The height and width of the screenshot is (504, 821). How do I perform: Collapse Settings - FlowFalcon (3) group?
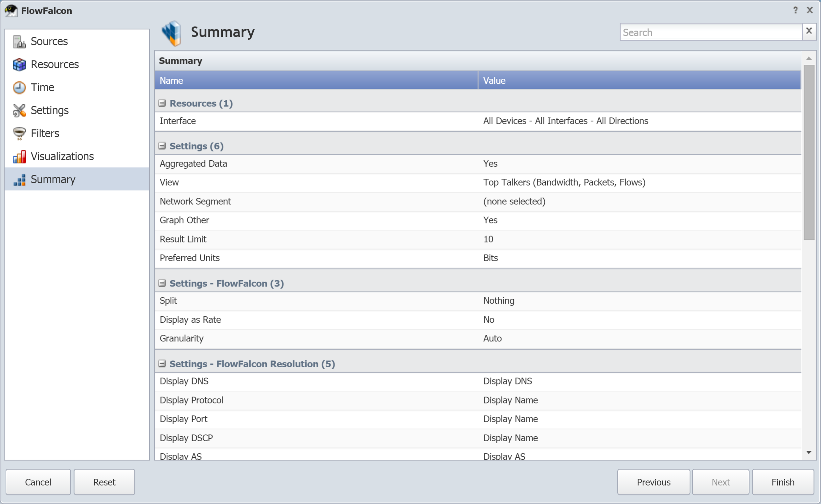click(x=162, y=283)
